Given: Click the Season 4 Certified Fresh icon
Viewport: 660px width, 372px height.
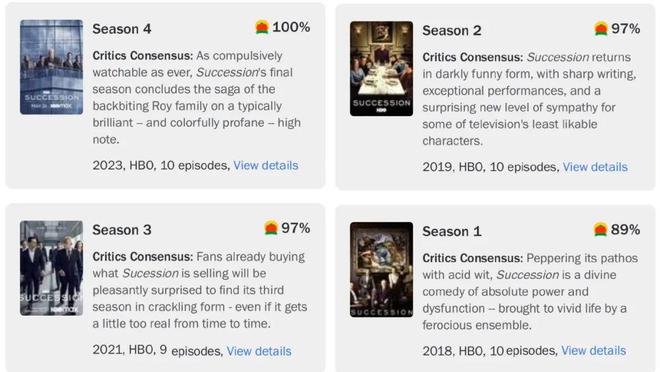Looking at the screenshot, I should (262, 27).
